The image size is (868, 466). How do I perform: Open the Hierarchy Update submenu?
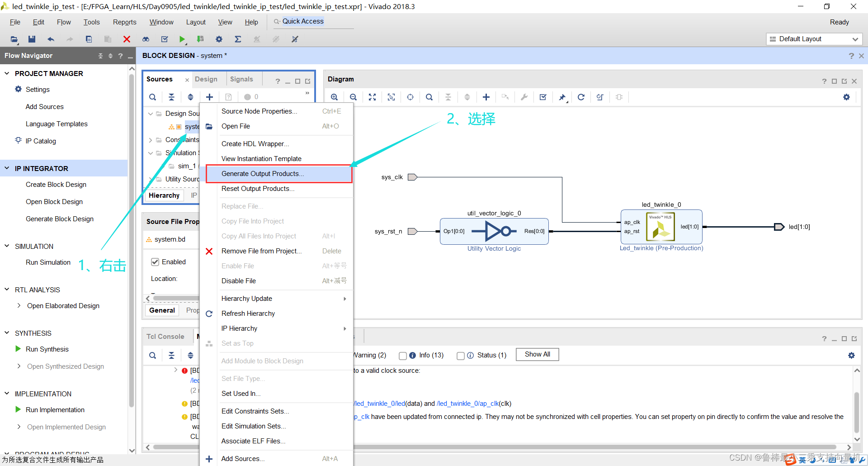[284, 299]
